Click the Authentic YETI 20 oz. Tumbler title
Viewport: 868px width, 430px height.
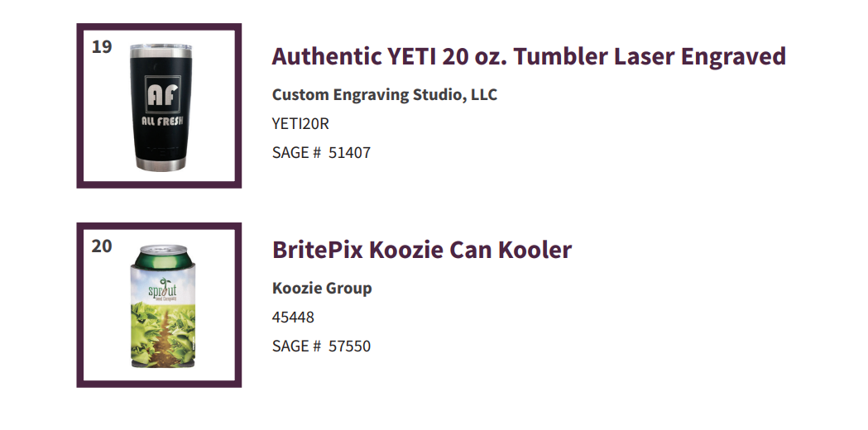click(529, 56)
